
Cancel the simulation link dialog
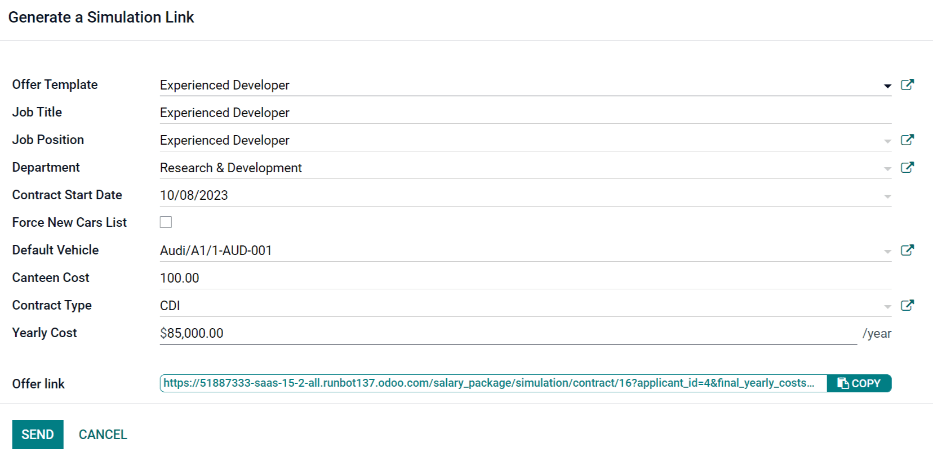point(103,435)
